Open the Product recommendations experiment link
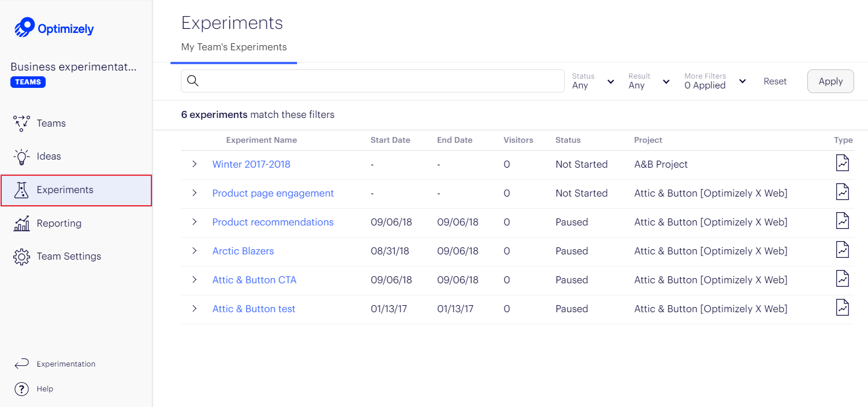868x407 pixels. 273,222
